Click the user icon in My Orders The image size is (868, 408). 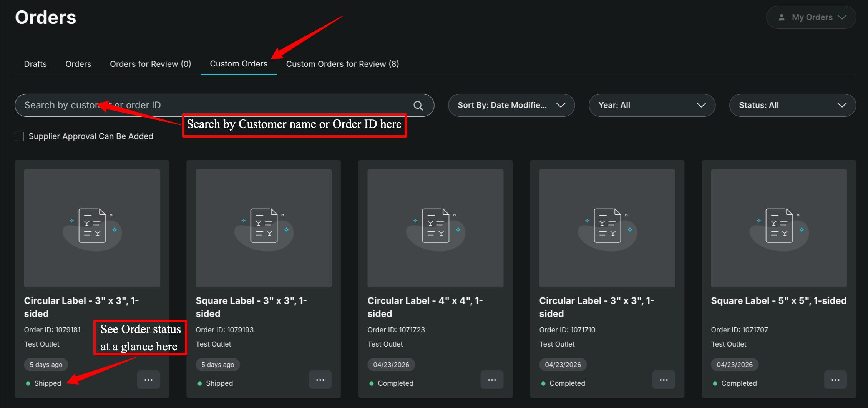click(782, 17)
